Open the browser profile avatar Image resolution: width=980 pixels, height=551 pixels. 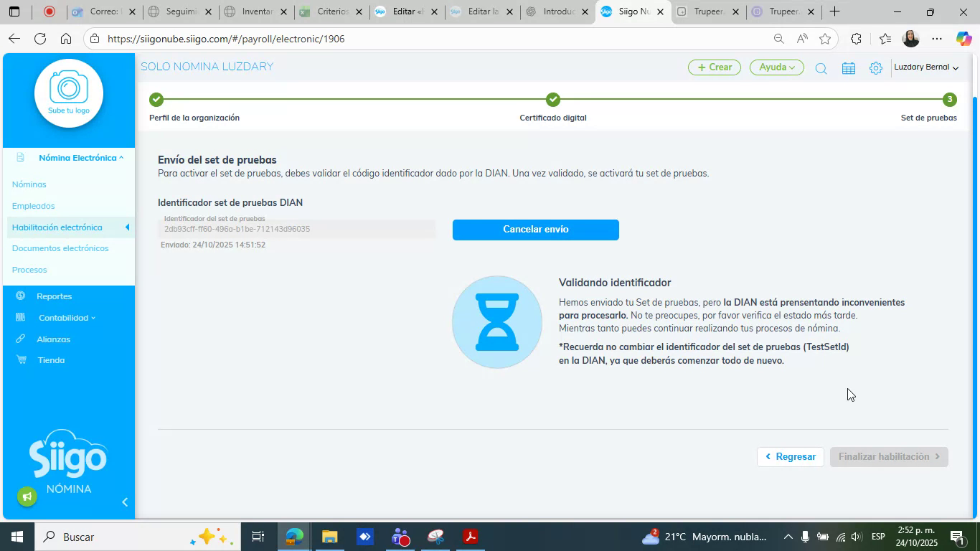(910, 39)
